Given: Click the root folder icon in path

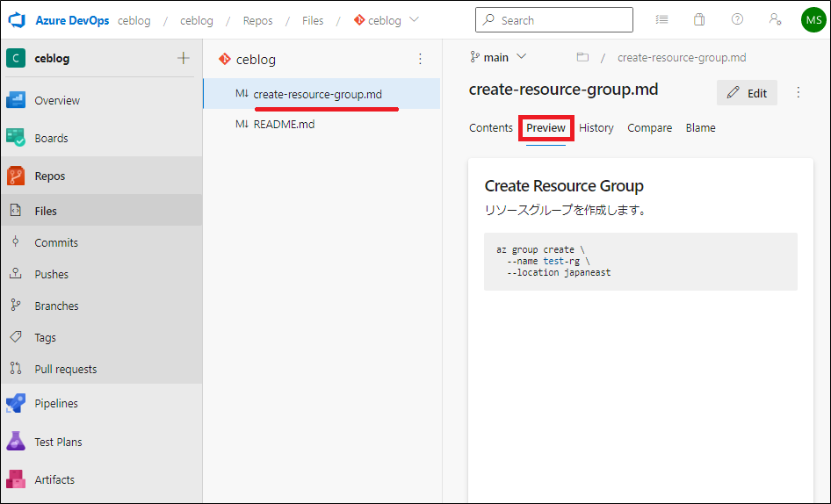Looking at the screenshot, I should 582,57.
